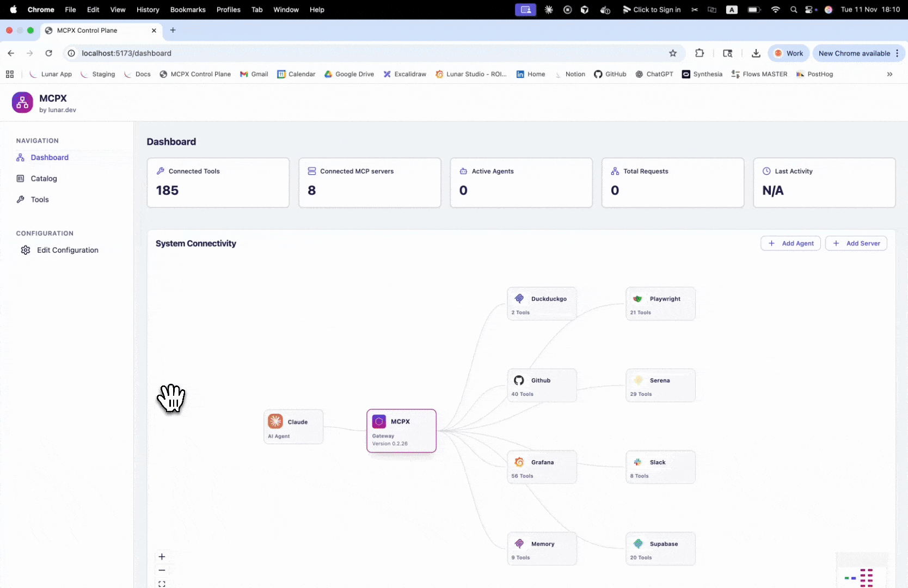Bookmark this page with star icon
The width and height of the screenshot is (908, 588).
click(x=673, y=53)
